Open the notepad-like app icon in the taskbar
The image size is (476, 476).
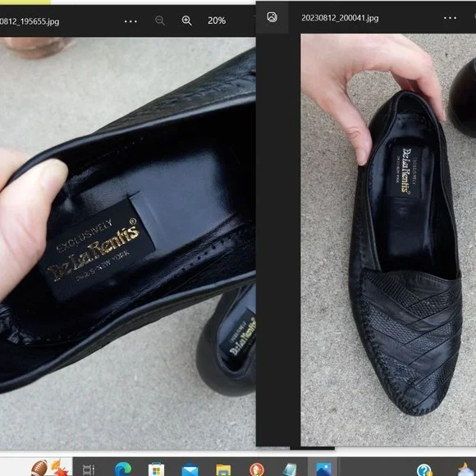click(x=290, y=469)
